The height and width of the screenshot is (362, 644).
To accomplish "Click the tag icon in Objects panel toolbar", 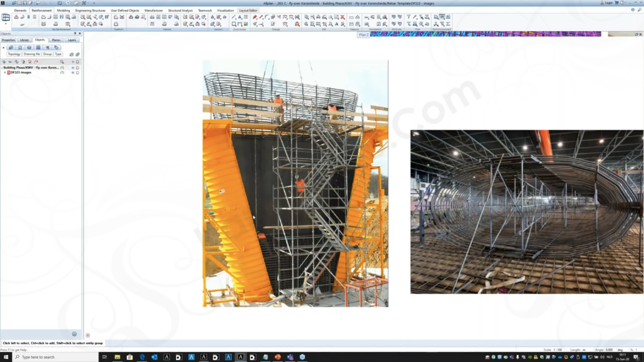I will coord(57,47).
